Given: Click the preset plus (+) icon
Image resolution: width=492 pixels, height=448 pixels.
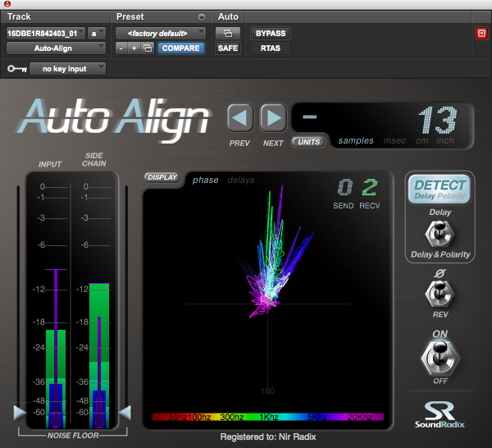Looking at the screenshot, I should [134, 48].
